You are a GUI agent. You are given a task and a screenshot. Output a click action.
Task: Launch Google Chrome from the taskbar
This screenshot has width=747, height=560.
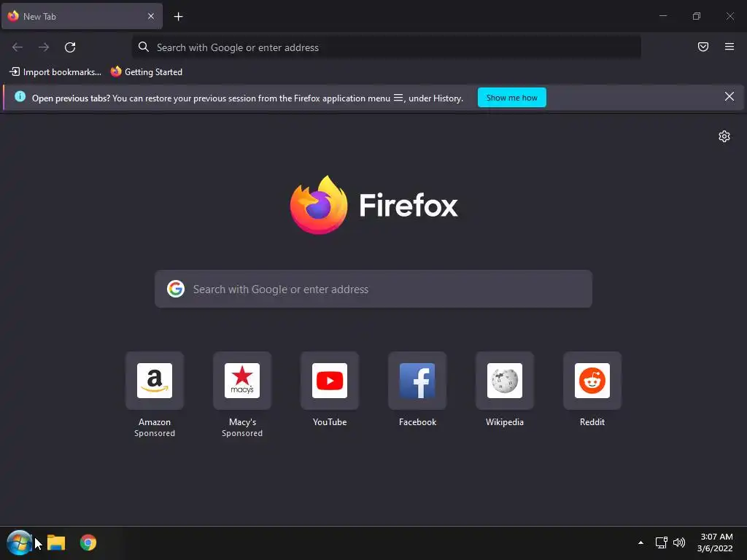tap(88, 542)
